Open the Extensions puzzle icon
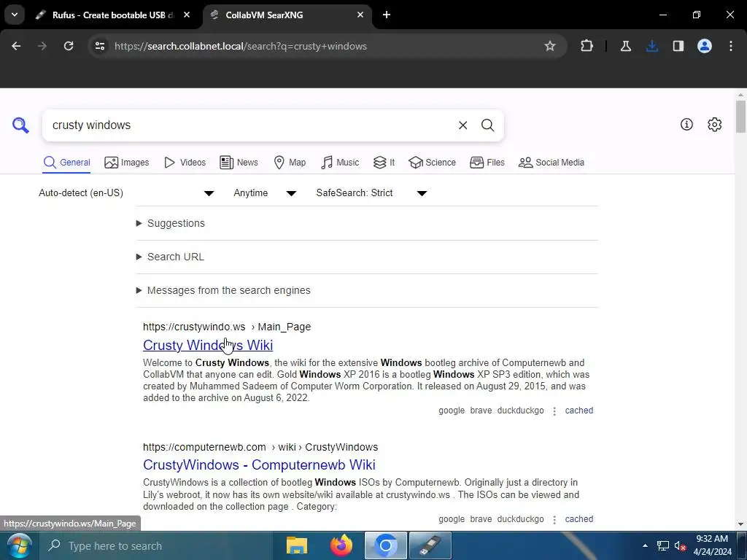This screenshot has height=560, width=747. click(x=587, y=46)
